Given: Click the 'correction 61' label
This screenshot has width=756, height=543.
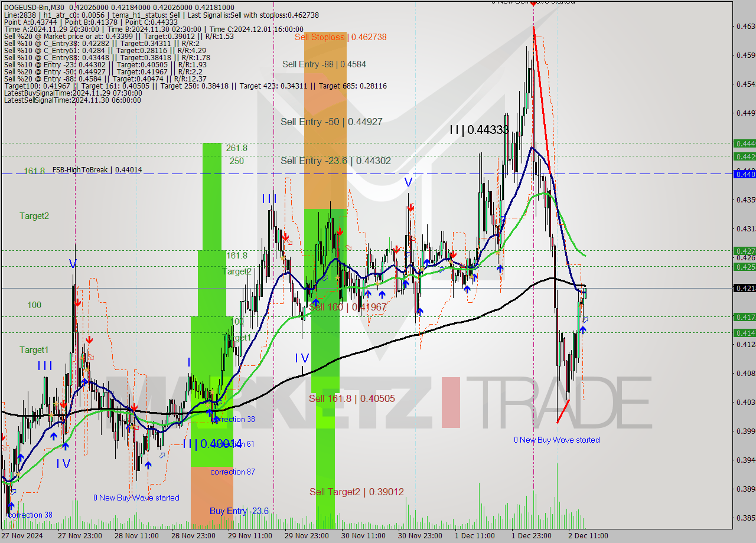Looking at the screenshot, I should (233, 444).
